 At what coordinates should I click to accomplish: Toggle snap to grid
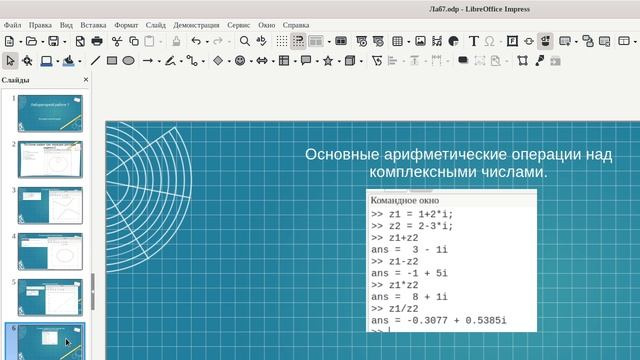point(298,41)
